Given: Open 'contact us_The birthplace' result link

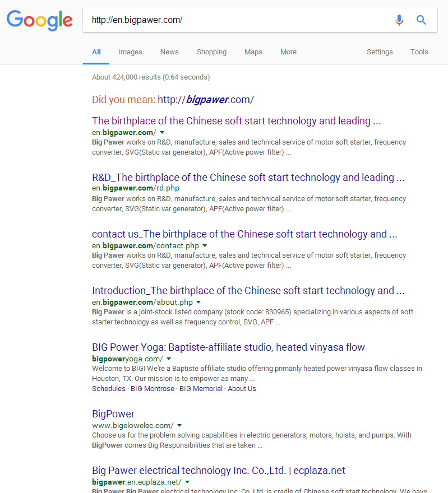Looking at the screenshot, I should click(x=244, y=234).
